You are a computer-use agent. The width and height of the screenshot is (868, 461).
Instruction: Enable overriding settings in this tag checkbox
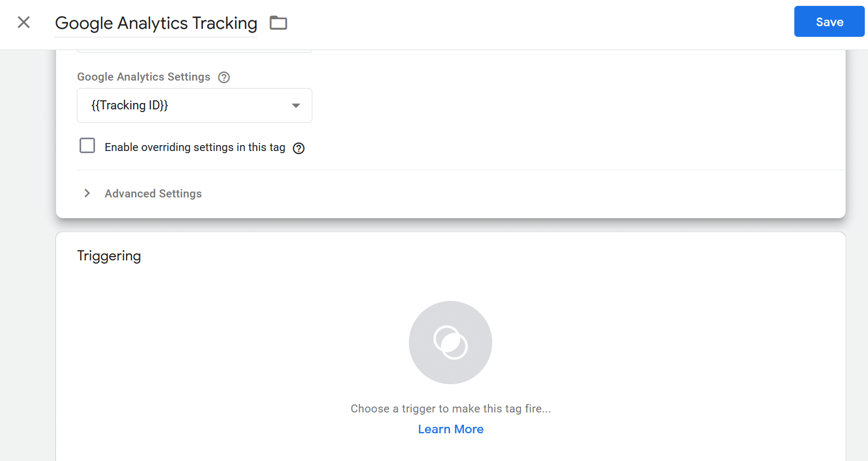[x=87, y=146]
